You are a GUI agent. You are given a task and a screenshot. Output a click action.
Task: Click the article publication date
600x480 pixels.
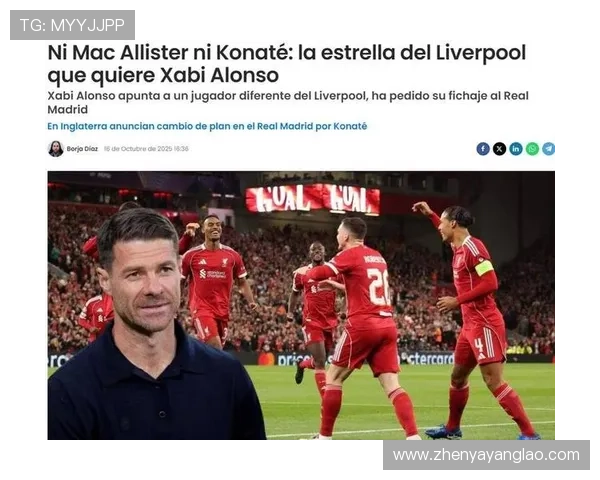click(x=146, y=149)
